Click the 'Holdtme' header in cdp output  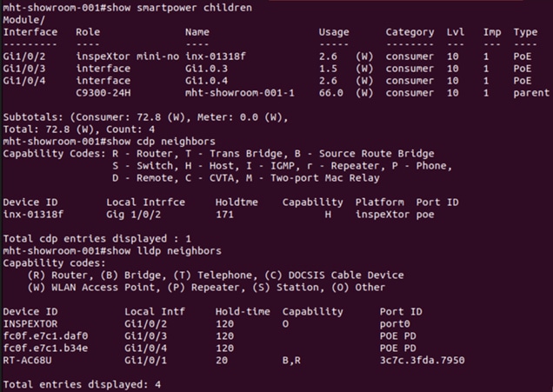point(237,202)
